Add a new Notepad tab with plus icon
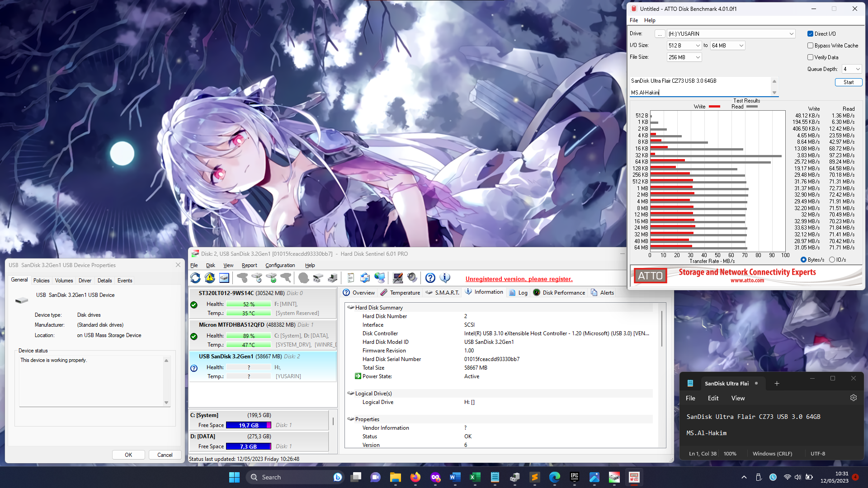868x488 pixels. pos(777,384)
